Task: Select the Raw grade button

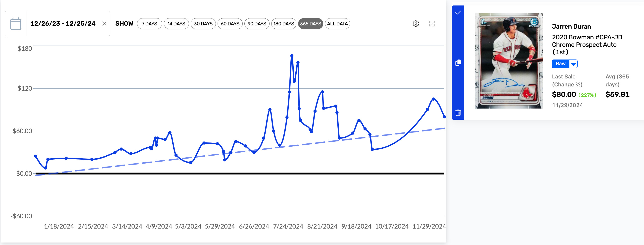Action: pyautogui.click(x=560, y=64)
